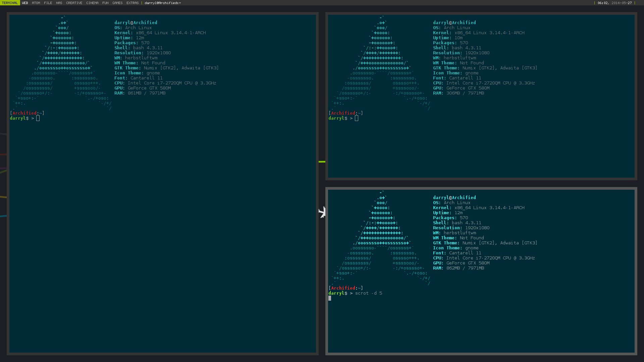Click the GAMES menu item
The image size is (644, 362).
click(118, 3)
